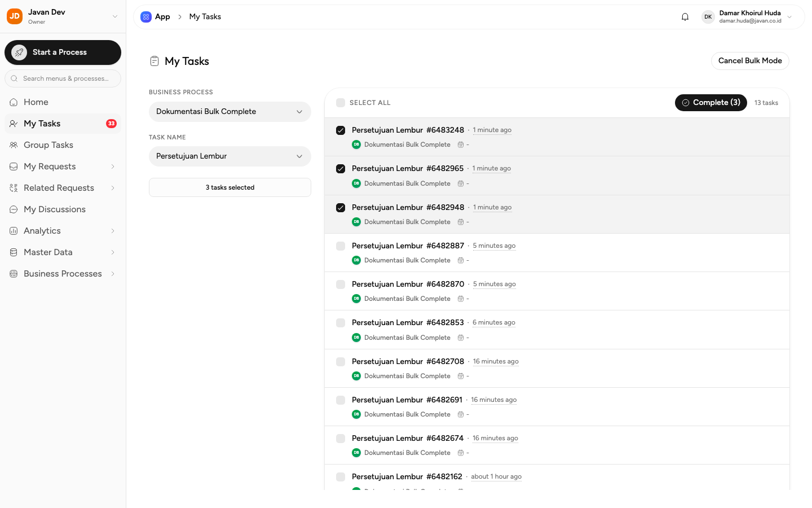Image resolution: width=812 pixels, height=508 pixels.
Task: Click the Master Data database icon
Action: [x=14, y=252]
